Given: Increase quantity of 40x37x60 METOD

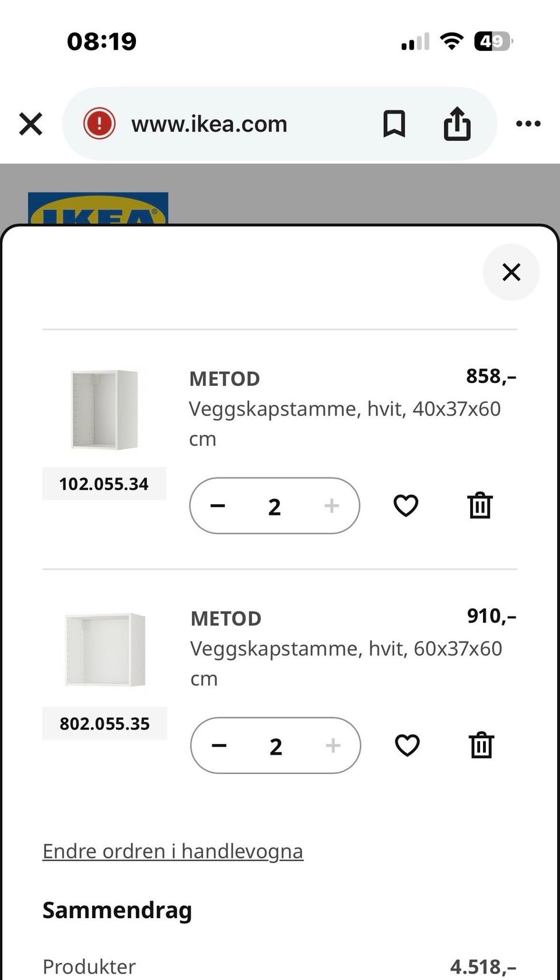Looking at the screenshot, I should point(331,505).
